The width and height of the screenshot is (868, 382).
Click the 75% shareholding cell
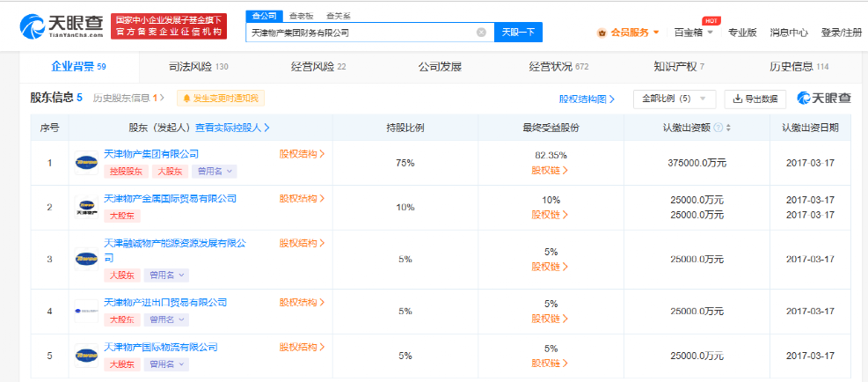(x=405, y=163)
